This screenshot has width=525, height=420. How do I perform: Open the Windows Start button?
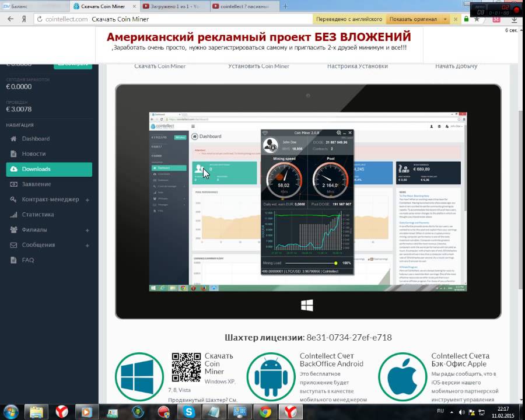tap(10, 412)
